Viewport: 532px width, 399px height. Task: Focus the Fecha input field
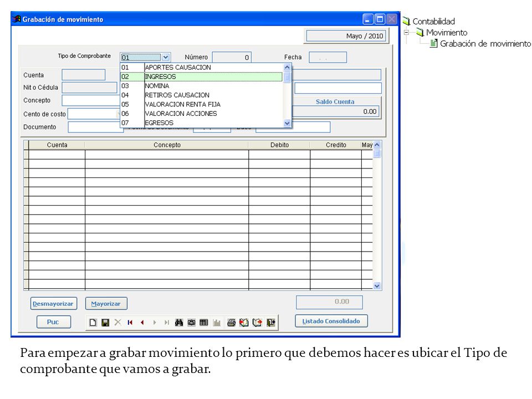328,57
